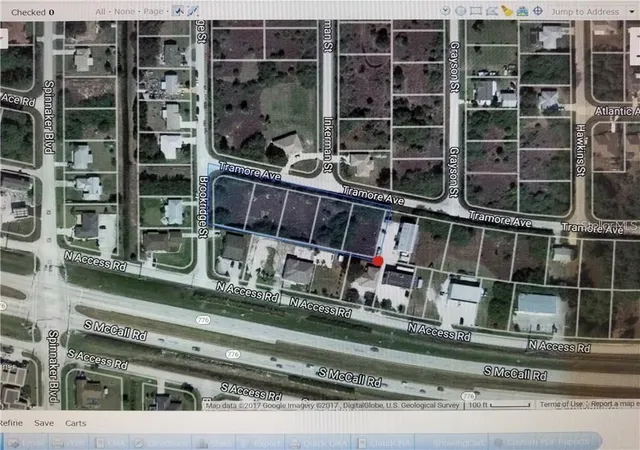This screenshot has width=640, height=450.
Task: Open Directions from the bottom bar
Action: [x=162, y=443]
